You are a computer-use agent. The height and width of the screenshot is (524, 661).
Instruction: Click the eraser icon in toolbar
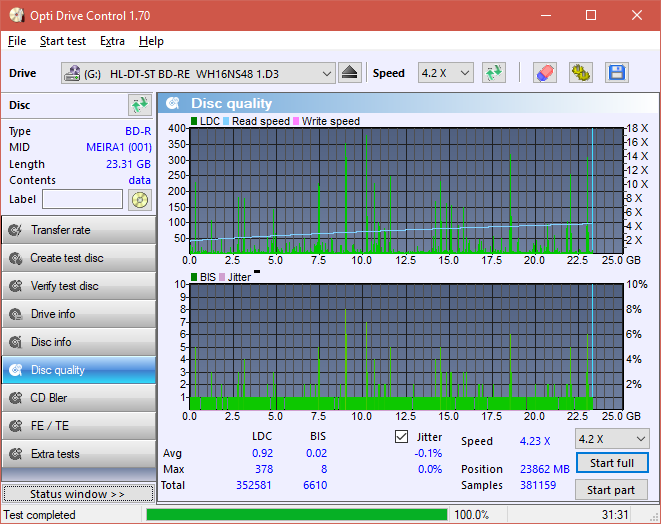click(x=544, y=73)
